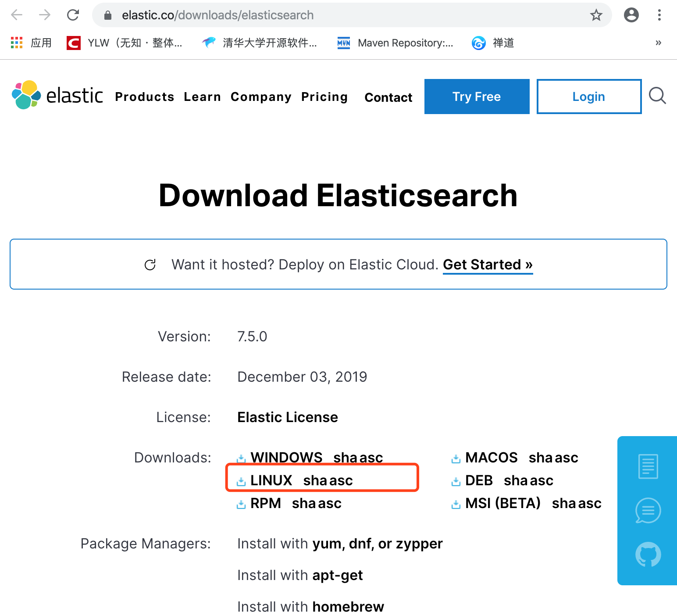Click the Windows download icon
677x616 pixels.
click(x=241, y=459)
